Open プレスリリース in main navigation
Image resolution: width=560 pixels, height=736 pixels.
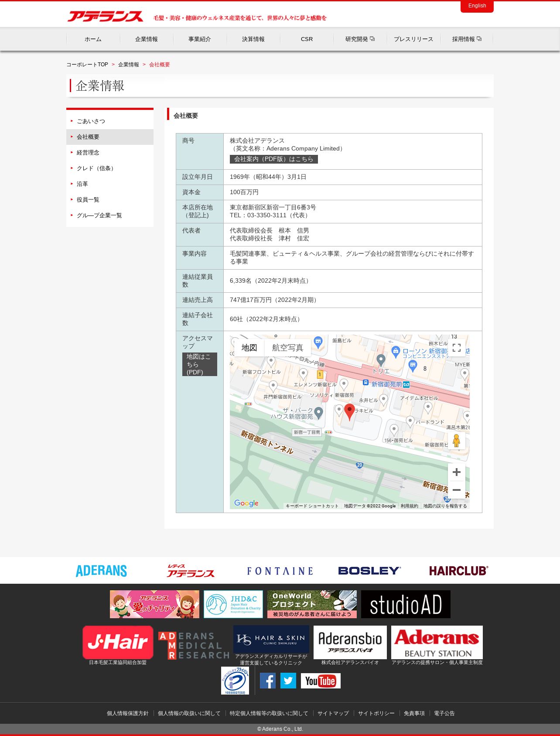pos(413,39)
